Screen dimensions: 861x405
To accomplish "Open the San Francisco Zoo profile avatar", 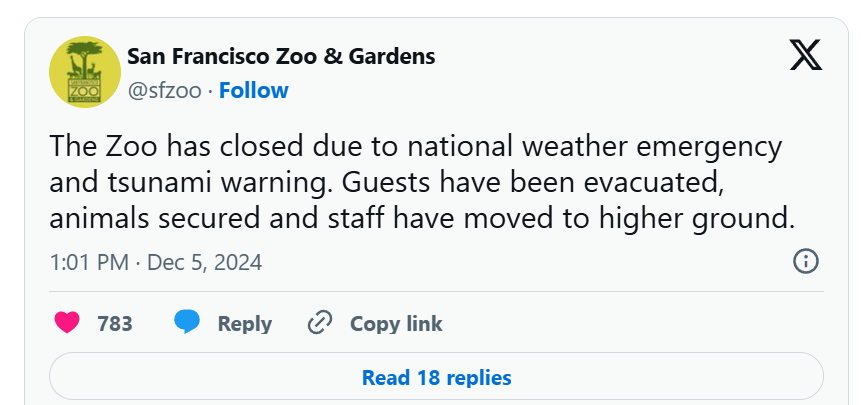I will pyautogui.click(x=85, y=72).
